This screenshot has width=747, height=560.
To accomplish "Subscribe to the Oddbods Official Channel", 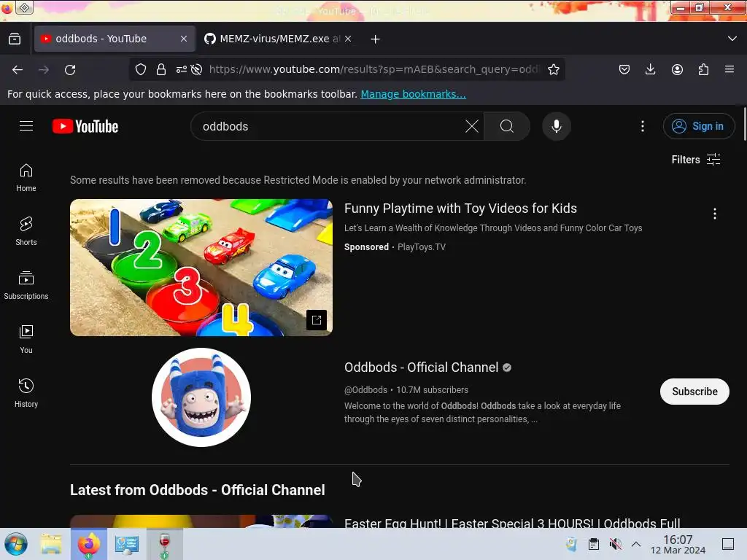I will pyautogui.click(x=694, y=392).
